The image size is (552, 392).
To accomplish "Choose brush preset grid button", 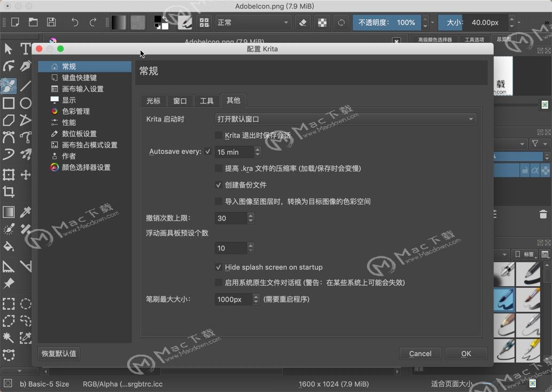I will pyautogui.click(x=204, y=22).
